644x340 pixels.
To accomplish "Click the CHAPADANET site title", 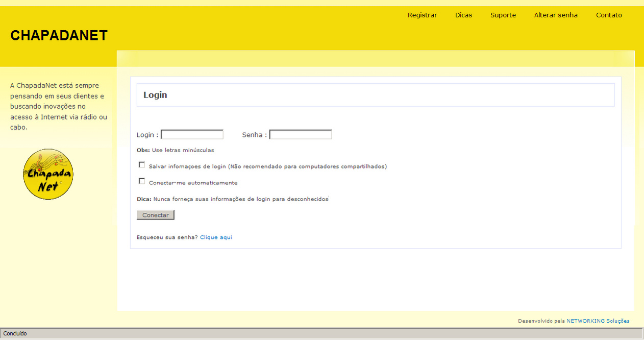I will 59,35.
